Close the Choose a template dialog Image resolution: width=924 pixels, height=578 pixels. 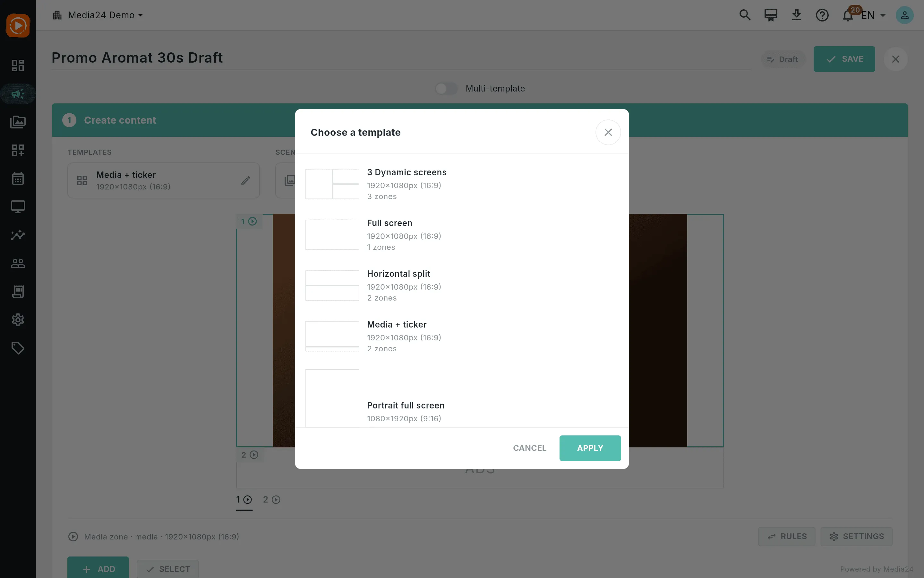[x=608, y=132]
